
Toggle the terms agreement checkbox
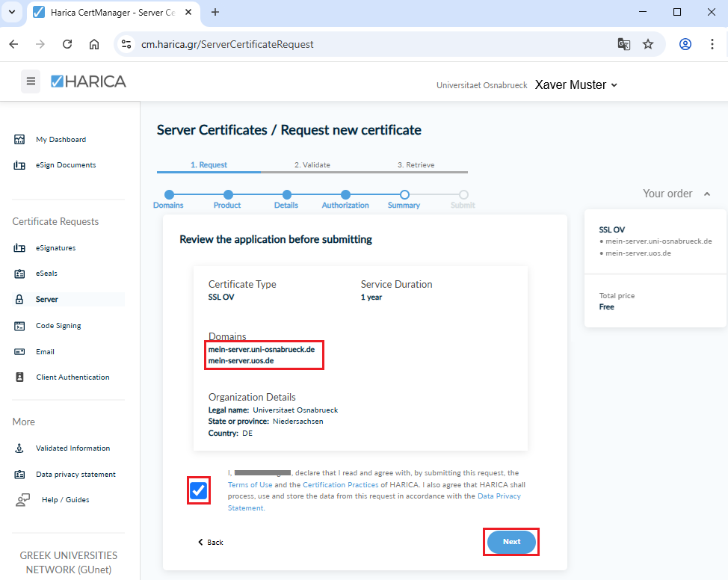pyautogui.click(x=198, y=490)
